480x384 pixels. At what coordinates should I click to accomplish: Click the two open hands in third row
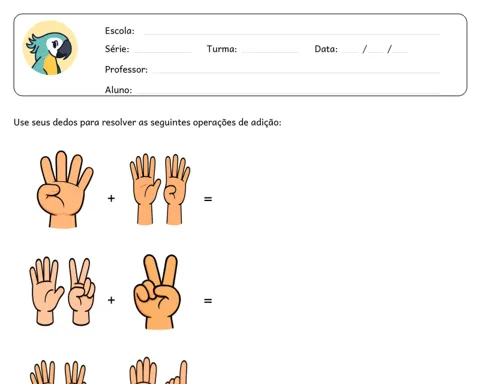click(x=58, y=372)
